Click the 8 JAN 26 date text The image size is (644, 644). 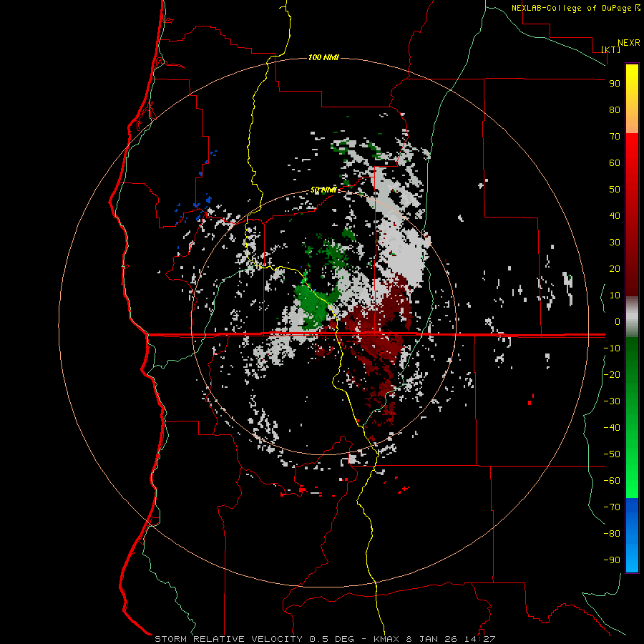click(x=431, y=639)
